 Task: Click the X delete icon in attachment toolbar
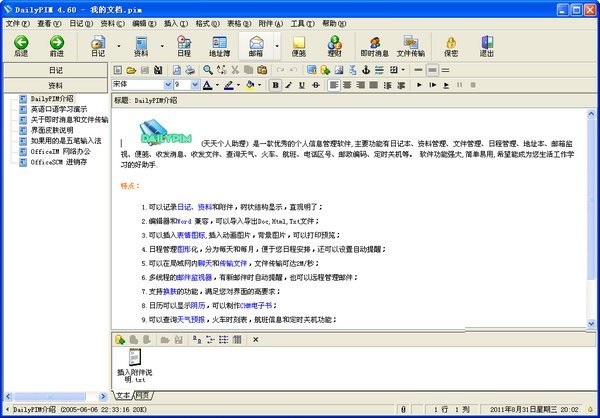pyautogui.click(x=256, y=340)
